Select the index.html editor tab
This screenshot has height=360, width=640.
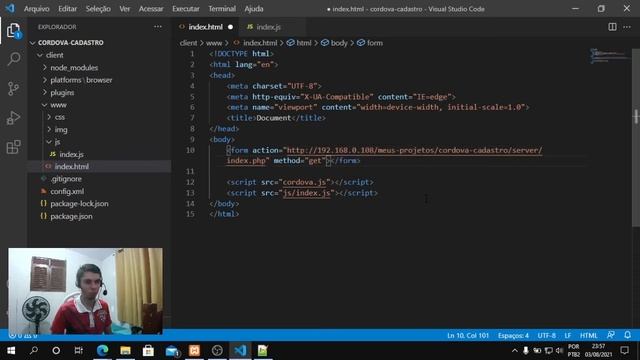tap(205, 27)
